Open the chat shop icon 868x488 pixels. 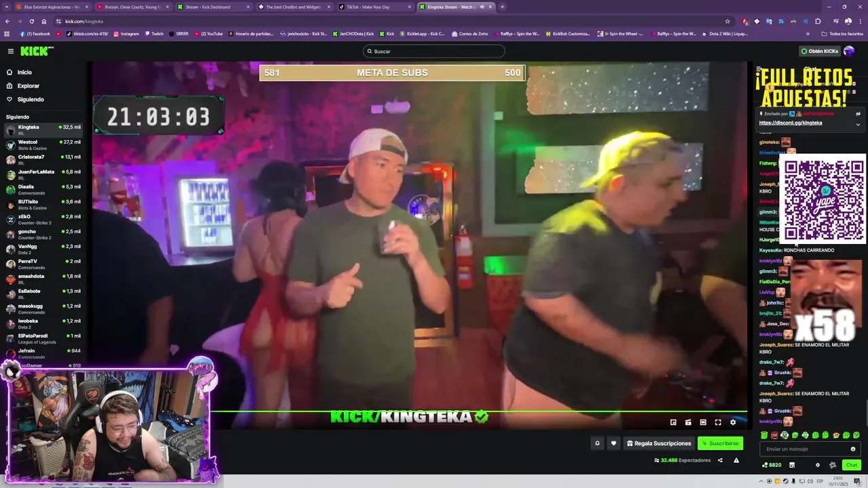[791, 465]
